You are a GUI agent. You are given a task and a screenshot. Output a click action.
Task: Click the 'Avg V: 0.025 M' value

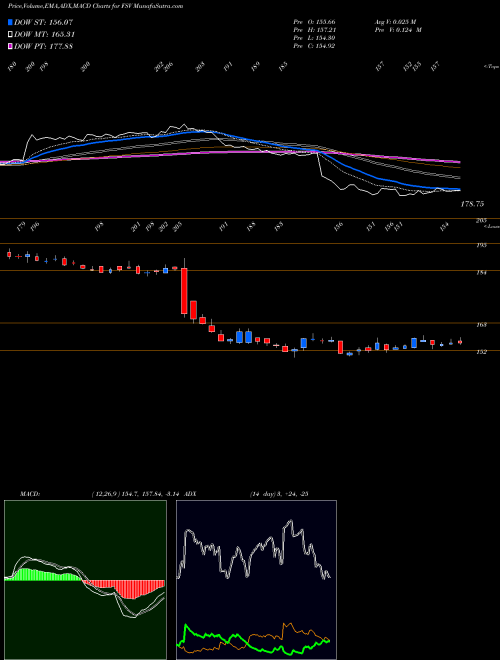click(x=395, y=21)
